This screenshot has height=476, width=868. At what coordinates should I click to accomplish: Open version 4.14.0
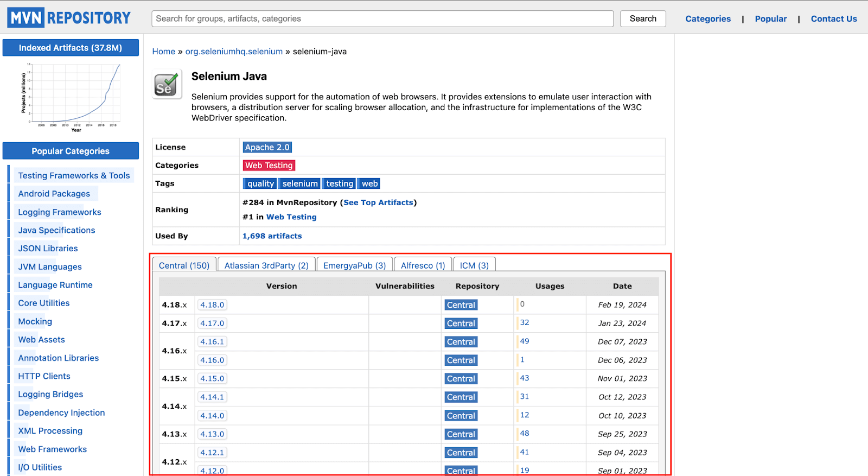pyautogui.click(x=212, y=416)
